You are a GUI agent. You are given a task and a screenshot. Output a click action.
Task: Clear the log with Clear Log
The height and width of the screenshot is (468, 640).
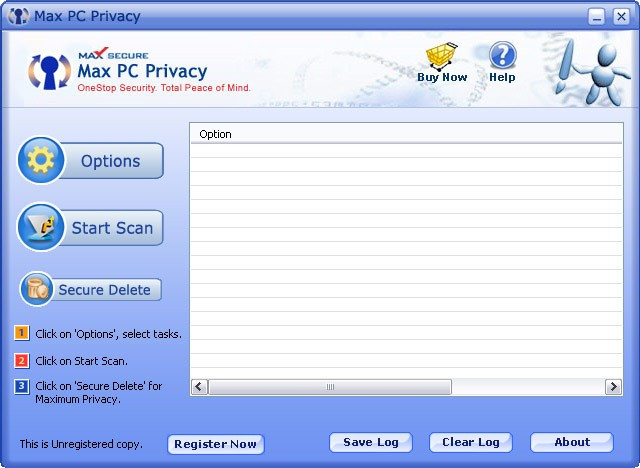(471, 442)
